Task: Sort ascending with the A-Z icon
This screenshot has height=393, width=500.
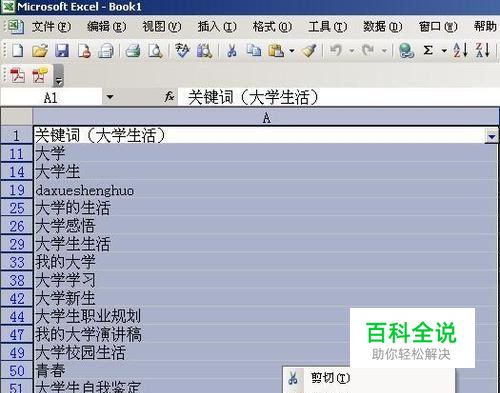Action: tap(460, 51)
